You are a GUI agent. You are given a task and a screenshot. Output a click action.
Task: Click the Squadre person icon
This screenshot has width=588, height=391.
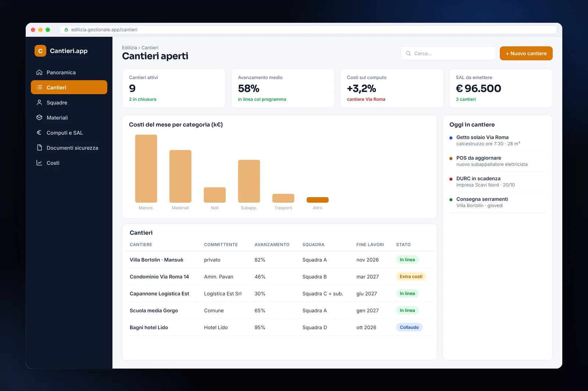pyautogui.click(x=39, y=103)
